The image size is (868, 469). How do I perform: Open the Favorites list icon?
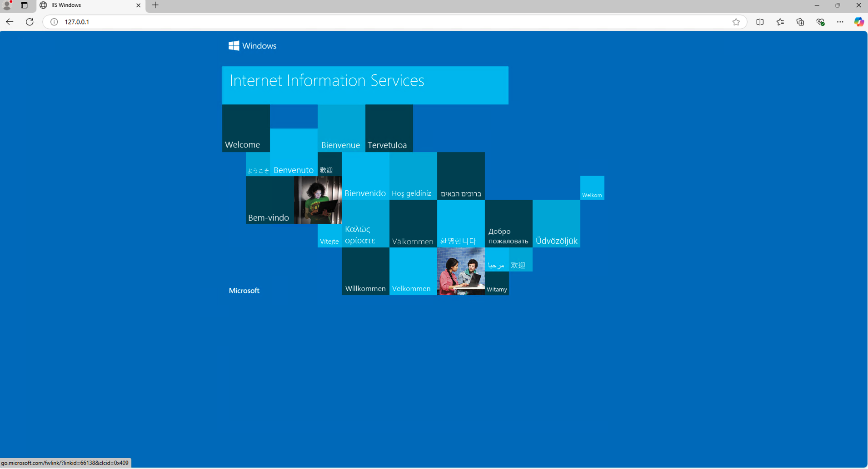[780, 22]
